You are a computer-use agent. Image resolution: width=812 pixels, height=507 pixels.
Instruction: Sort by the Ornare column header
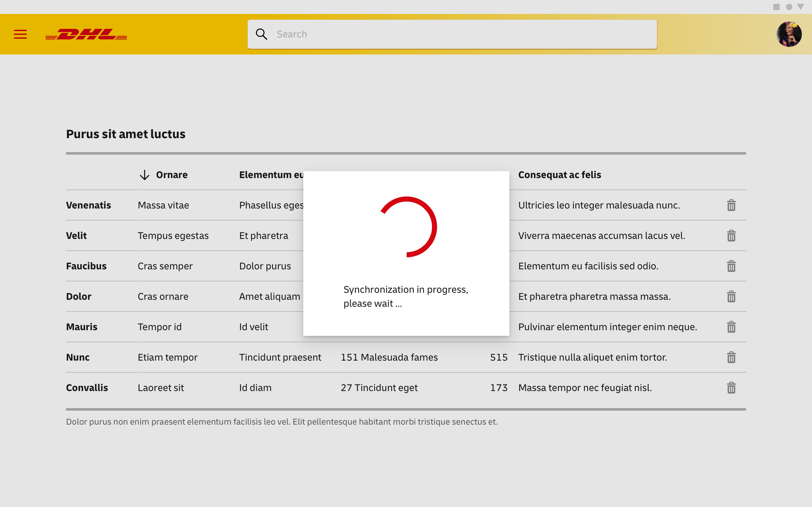click(172, 175)
